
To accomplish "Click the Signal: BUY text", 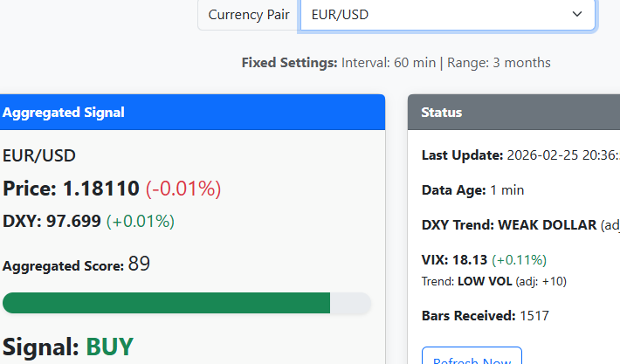I will (68, 347).
